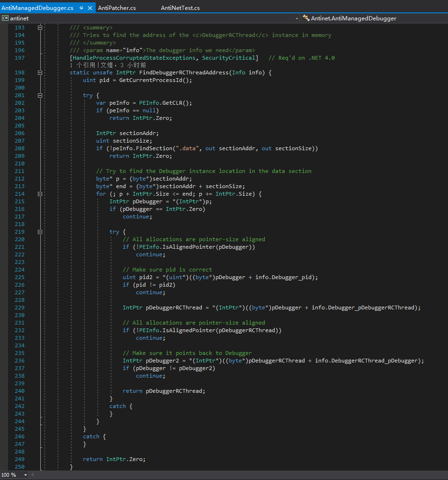This screenshot has width=448, height=480.
Task: Collapse the FindDebuggerRCThreadAddress method at line 198
Action: tap(40, 72)
